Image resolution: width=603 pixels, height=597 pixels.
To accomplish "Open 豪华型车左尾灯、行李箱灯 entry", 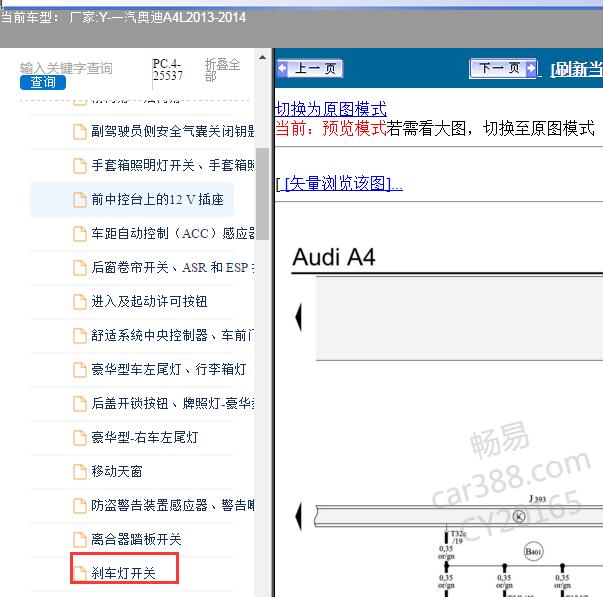I will [168, 369].
